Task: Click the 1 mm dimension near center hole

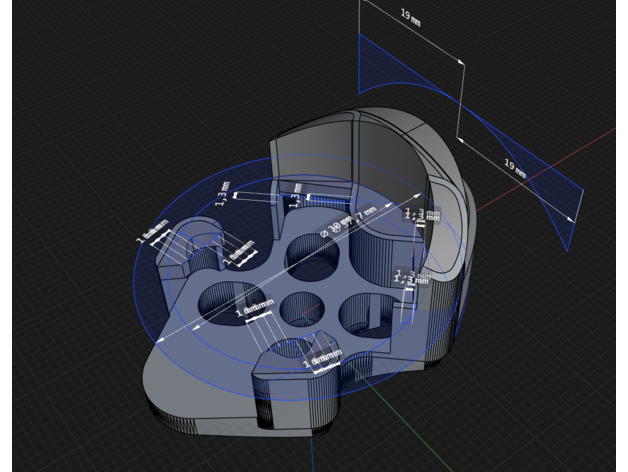Action: [x=252, y=313]
